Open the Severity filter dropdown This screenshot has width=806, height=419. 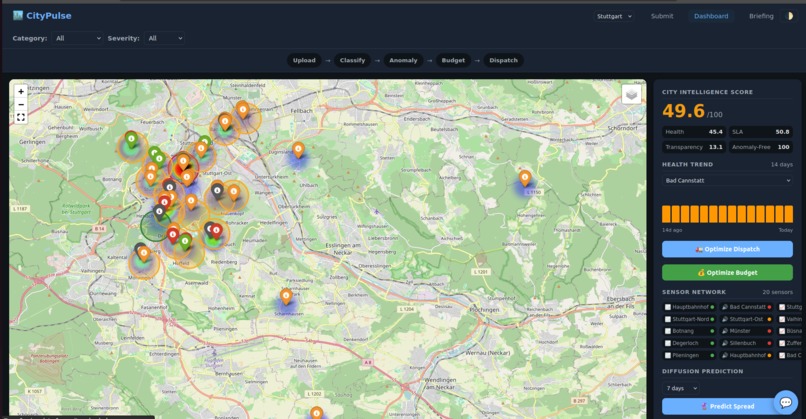[164, 38]
